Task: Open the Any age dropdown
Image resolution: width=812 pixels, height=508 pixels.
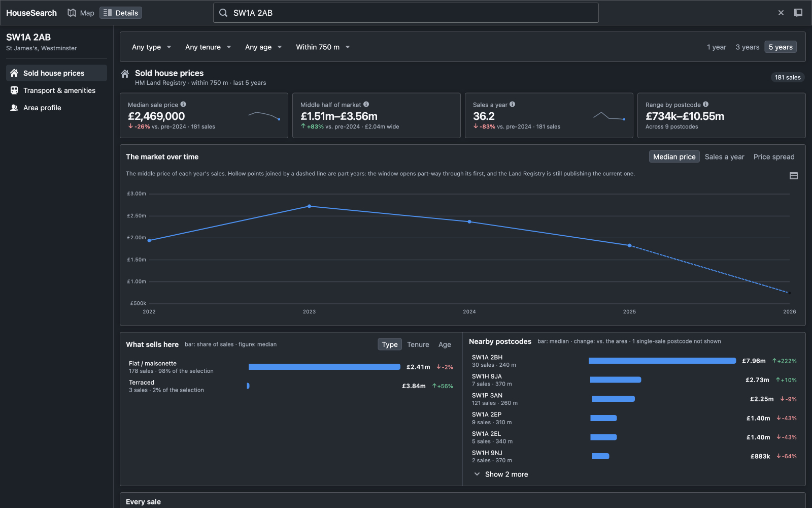Action: pos(263,47)
